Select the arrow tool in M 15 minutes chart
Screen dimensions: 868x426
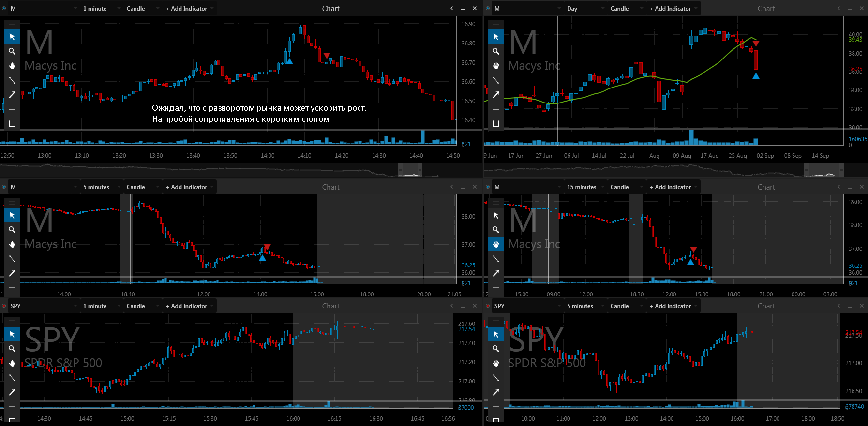(496, 273)
